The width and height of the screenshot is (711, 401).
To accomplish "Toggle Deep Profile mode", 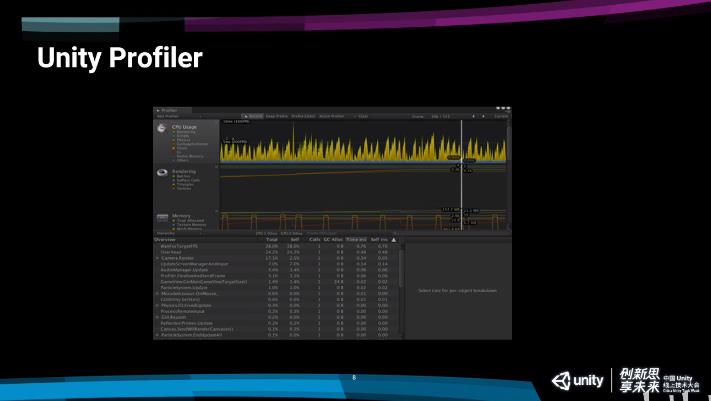I will [x=275, y=116].
